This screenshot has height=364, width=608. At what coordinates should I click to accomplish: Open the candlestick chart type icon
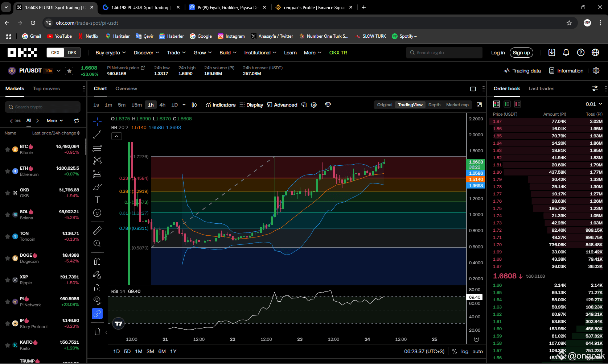[x=194, y=105]
